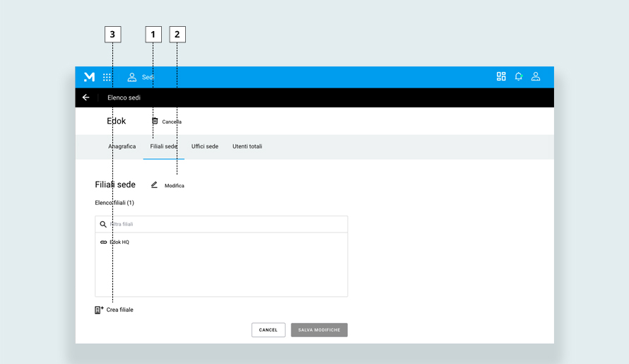The height and width of the screenshot is (364, 629).
Task: Click the Filiali sede heading
Action: coord(115,184)
